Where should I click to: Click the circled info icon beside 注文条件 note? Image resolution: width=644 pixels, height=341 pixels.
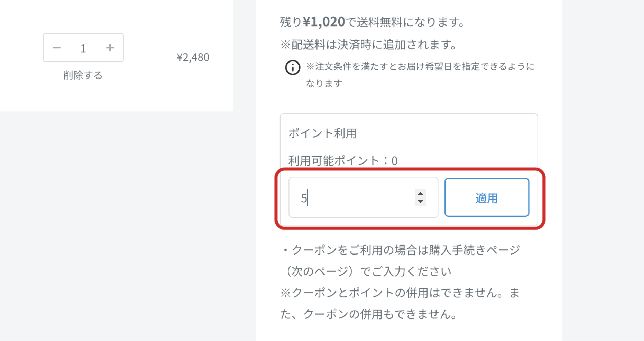pyautogui.click(x=293, y=67)
